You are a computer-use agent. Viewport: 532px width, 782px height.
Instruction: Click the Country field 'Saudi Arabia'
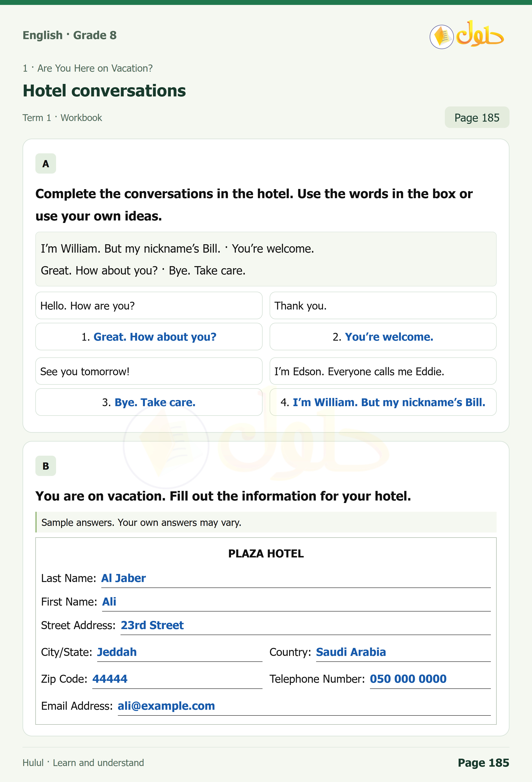coord(404,653)
